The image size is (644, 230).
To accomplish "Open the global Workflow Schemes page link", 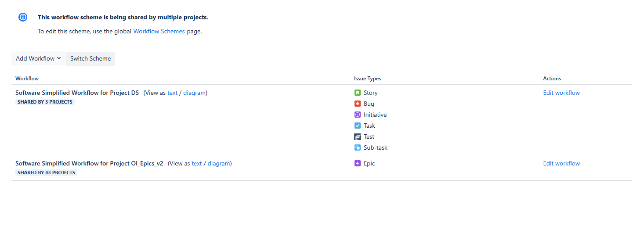I will [x=159, y=31].
